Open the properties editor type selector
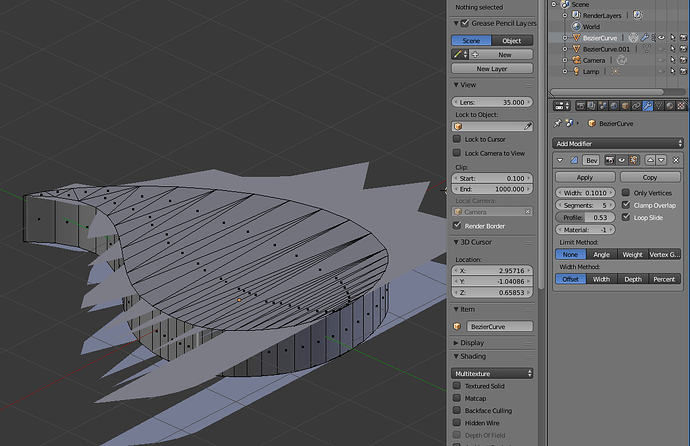Screen dimensions: 690x446 point(562,106)
